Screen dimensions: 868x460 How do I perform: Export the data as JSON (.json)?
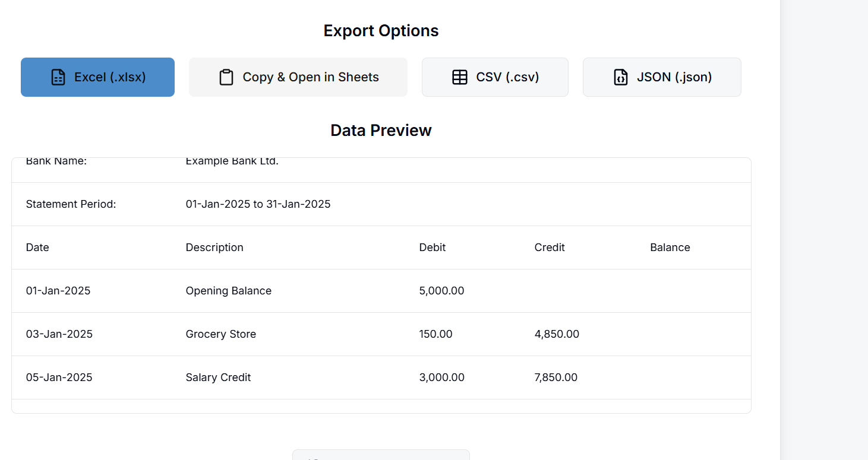(x=661, y=77)
